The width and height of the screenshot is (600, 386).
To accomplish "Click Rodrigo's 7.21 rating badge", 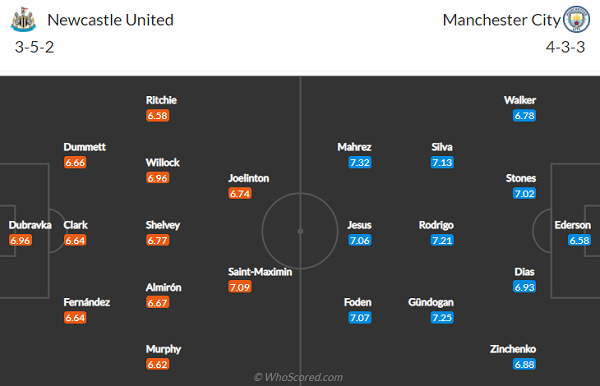I will pyautogui.click(x=442, y=240).
